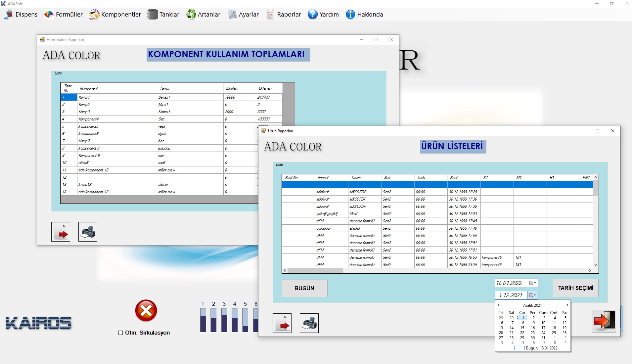Toggle the 1.12.2021 date picker dropdown

(532, 295)
